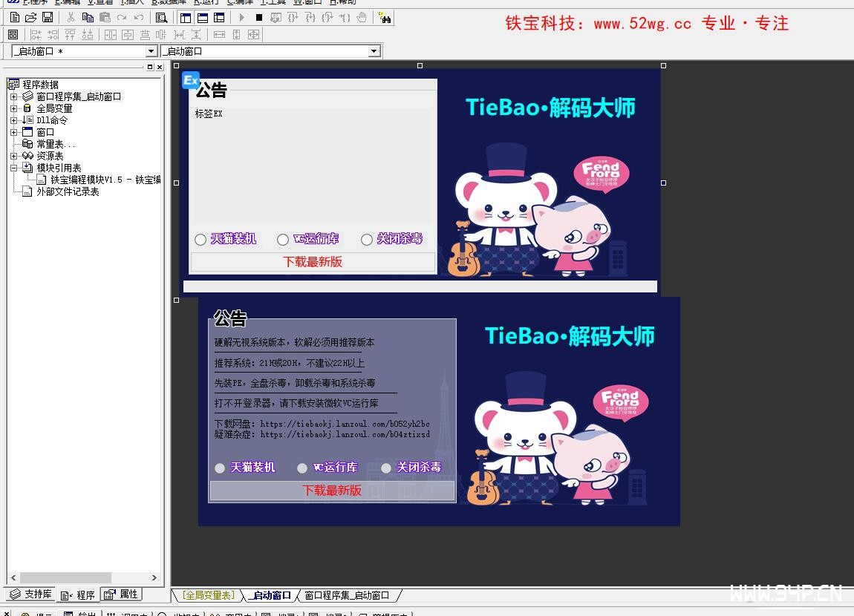
Task: Click the make same height icon
Action: click(x=236, y=35)
